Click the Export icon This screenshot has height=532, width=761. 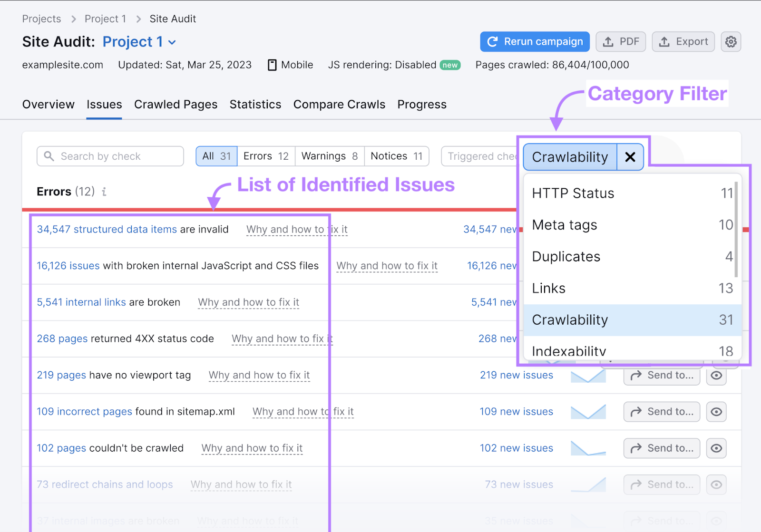click(683, 42)
